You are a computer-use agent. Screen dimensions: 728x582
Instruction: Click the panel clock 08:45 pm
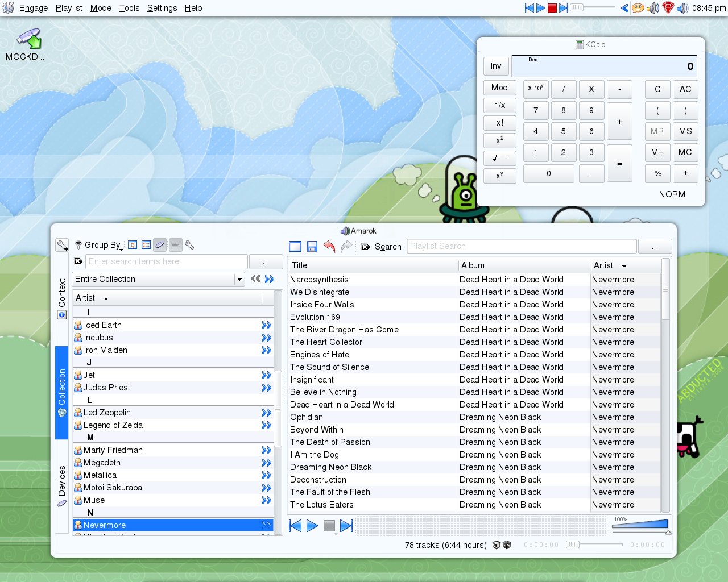pos(709,8)
